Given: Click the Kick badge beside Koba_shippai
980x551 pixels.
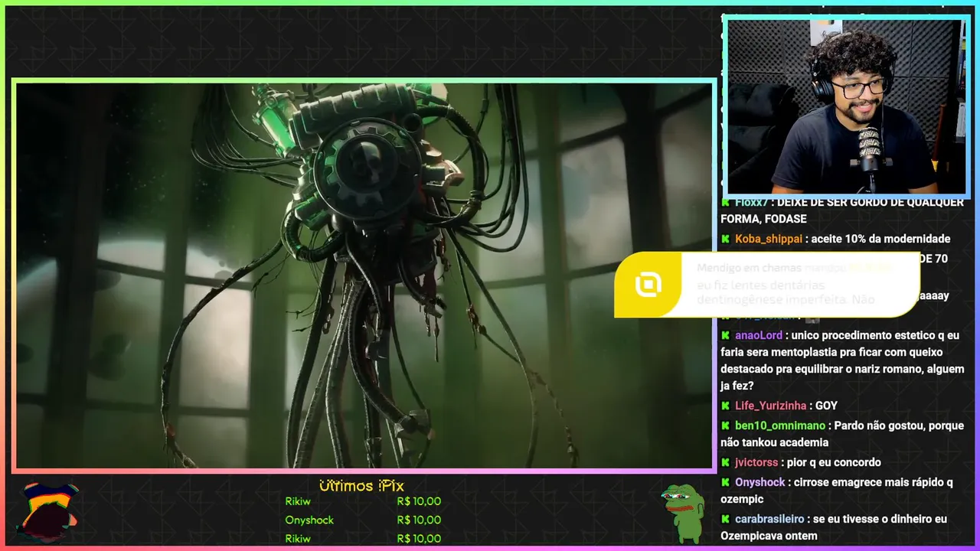Looking at the screenshot, I should click(725, 239).
